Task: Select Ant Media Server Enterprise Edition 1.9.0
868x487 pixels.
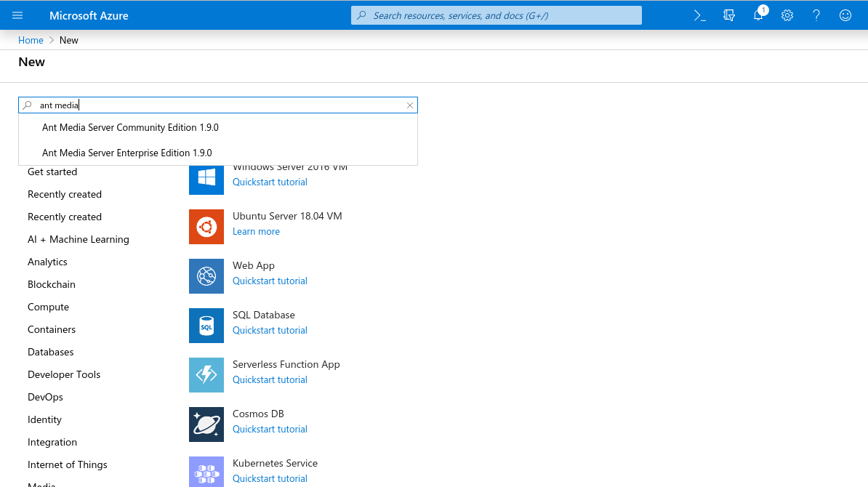Action: coord(218,153)
